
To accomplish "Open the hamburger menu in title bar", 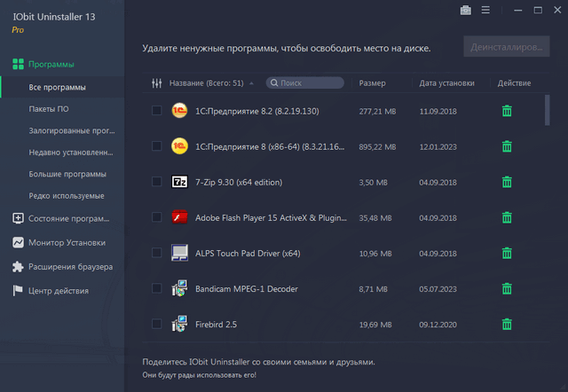I will (x=485, y=11).
